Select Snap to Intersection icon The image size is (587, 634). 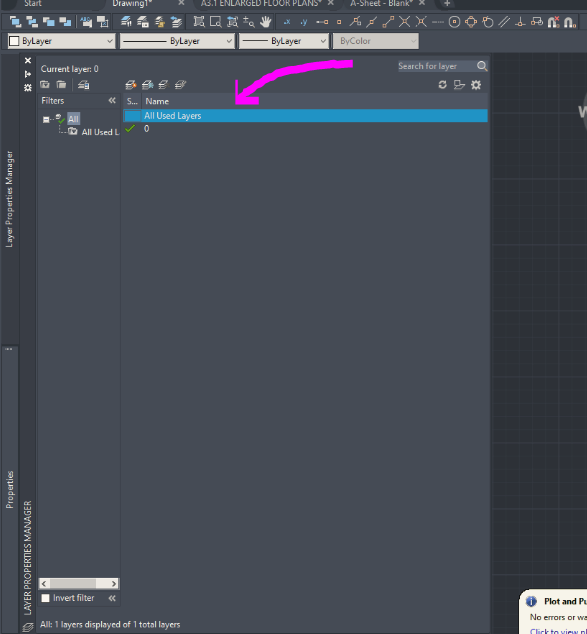click(404, 22)
